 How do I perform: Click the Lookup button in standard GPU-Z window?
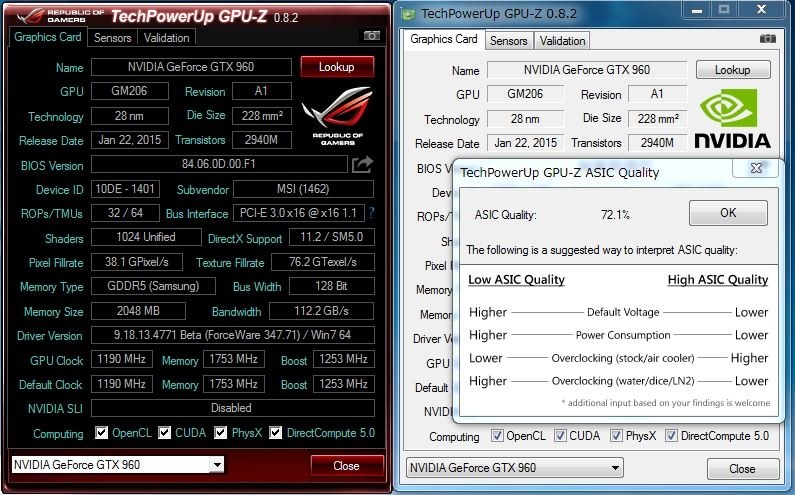tap(733, 70)
